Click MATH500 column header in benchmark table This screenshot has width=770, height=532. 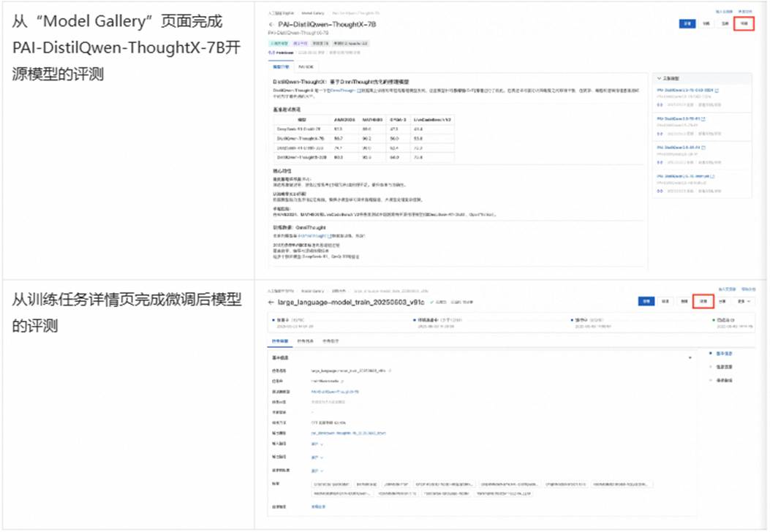tap(373, 120)
